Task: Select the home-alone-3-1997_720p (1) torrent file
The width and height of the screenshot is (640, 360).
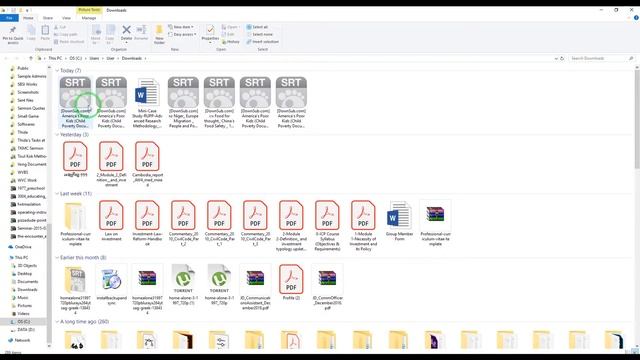Action: (x=183, y=284)
